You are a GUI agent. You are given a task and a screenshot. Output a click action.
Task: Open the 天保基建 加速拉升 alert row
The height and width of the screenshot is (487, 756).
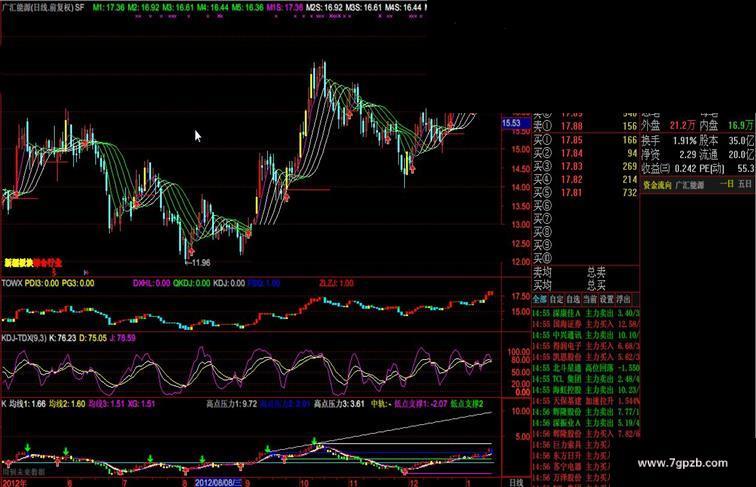[586, 401]
